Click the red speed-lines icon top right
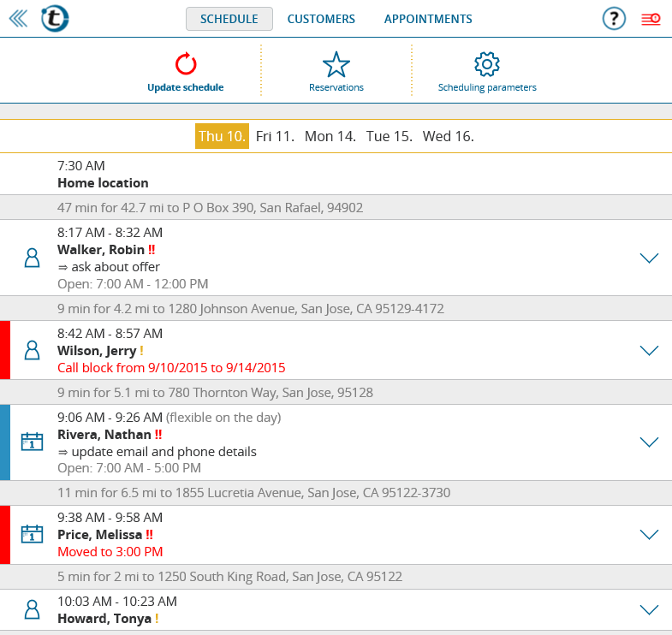The width and height of the screenshot is (672, 635). point(651,19)
